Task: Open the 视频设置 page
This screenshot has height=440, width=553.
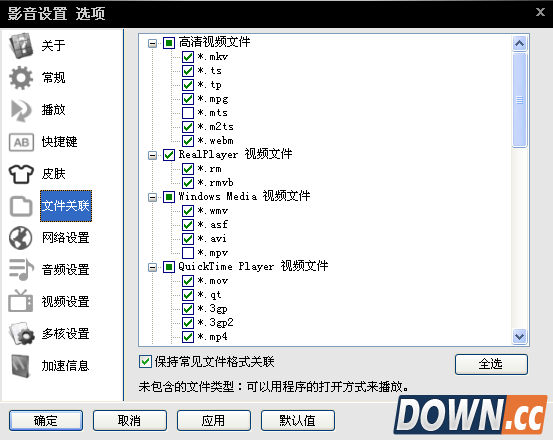Action: 65,302
